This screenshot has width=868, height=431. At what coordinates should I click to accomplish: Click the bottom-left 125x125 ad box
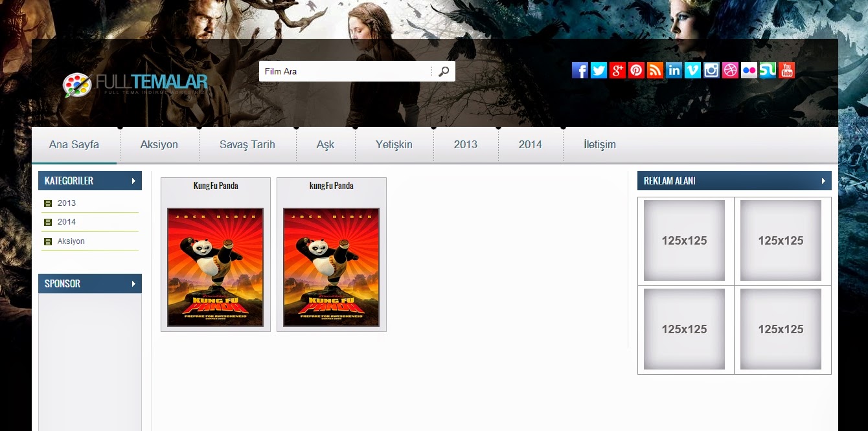(x=684, y=329)
